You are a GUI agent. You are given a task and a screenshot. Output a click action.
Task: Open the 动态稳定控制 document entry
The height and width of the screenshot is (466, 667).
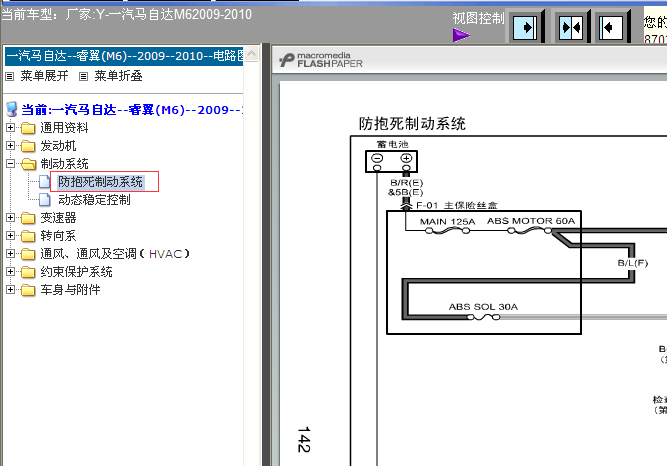[x=94, y=200]
